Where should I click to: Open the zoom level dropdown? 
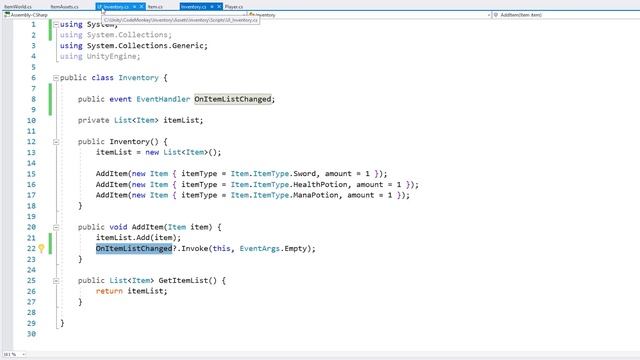coord(15,354)
